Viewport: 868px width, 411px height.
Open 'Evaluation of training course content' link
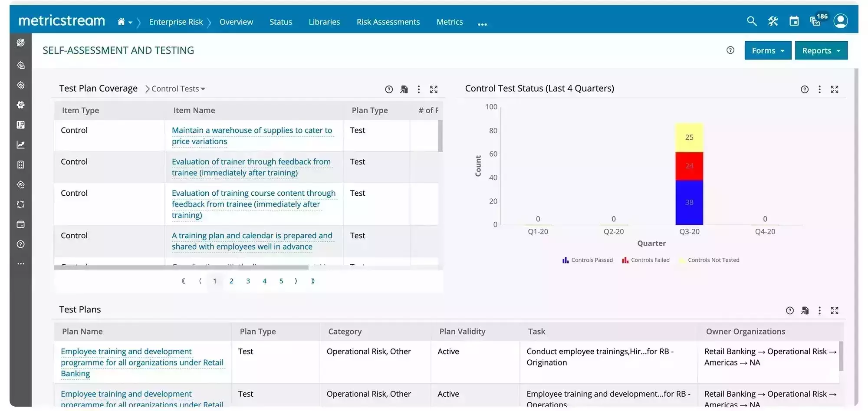(x=253, y=204)
